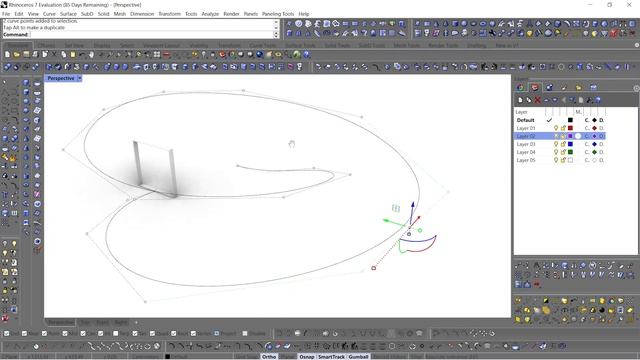640x360 pixels.
Task: Click the red X Delete Layer icon
Action: coord(538,100)
